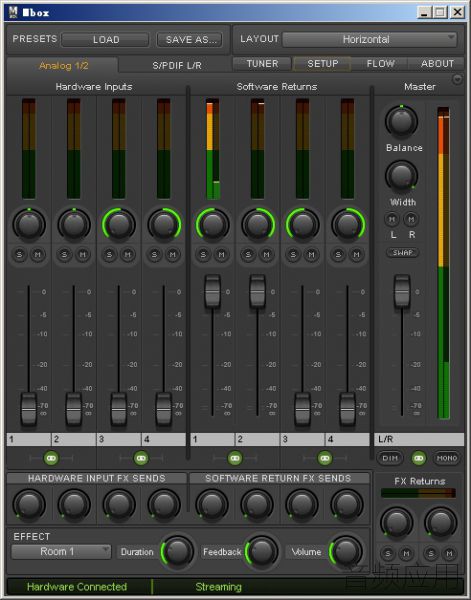
Task: Click the pan knob of software return 4
Action: point(347,225)
